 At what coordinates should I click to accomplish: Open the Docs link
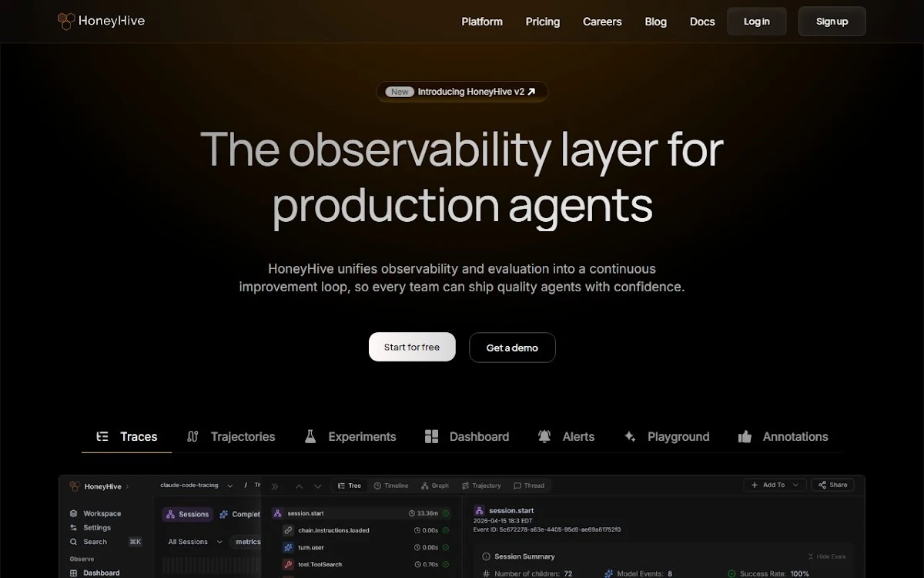pyautogui.click(x=702, y=22)
